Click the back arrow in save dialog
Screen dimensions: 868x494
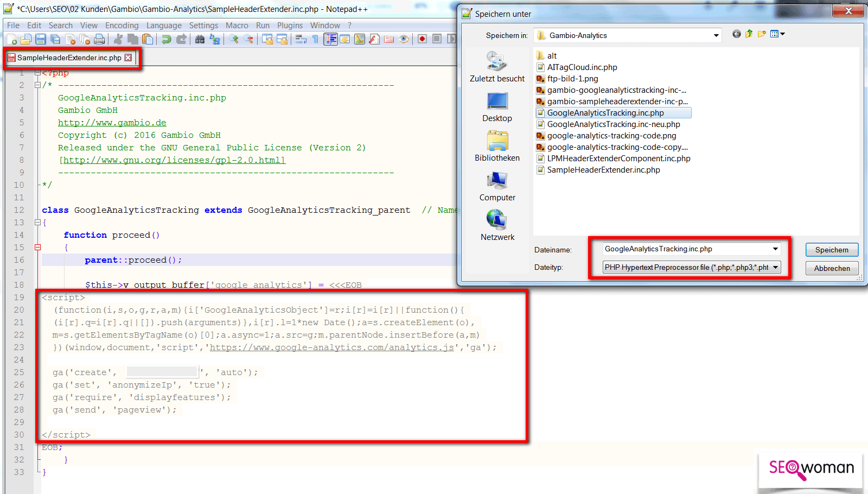(736, 34)
